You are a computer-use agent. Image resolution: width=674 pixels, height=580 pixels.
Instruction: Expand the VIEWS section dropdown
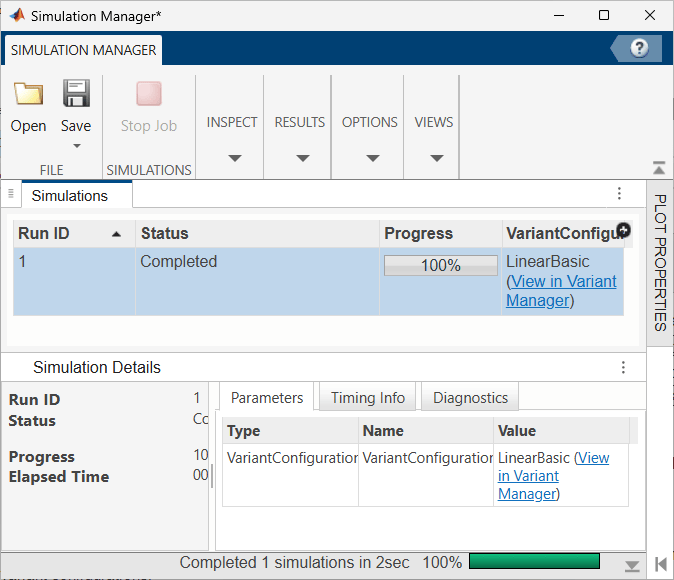tap(437, 158)
